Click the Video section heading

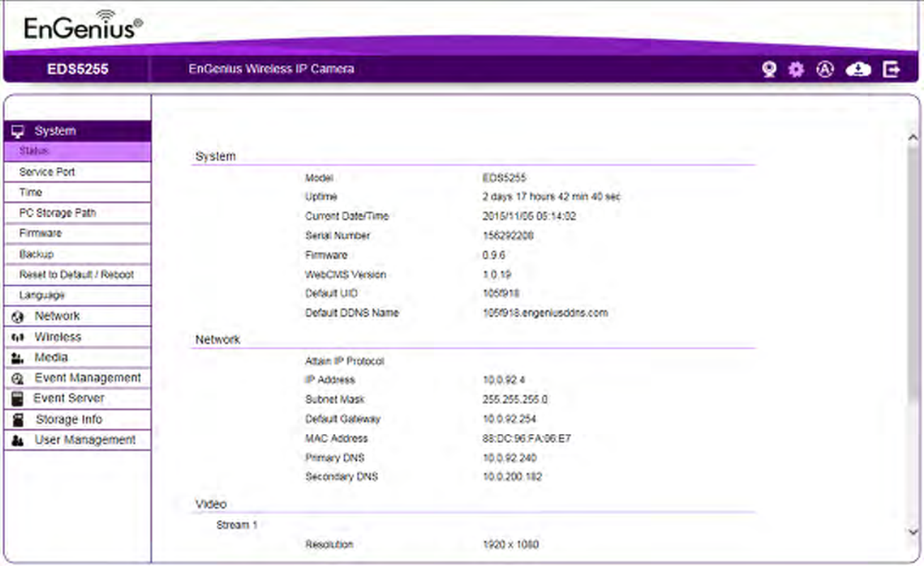coord(211,504)
